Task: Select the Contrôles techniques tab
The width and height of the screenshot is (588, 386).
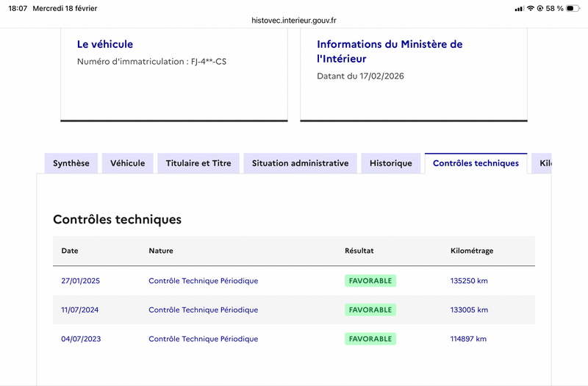Action: [476, 163]
